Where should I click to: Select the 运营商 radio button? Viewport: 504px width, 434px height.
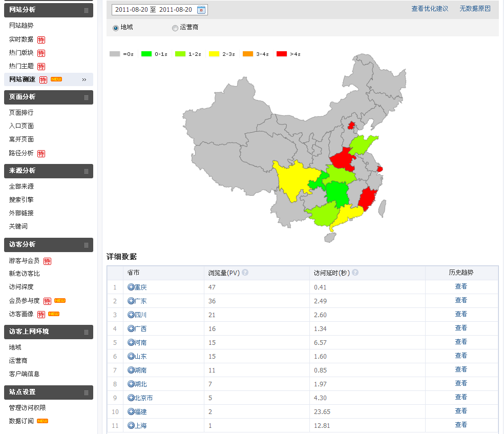pyautogui.click(x=175, y=28)
